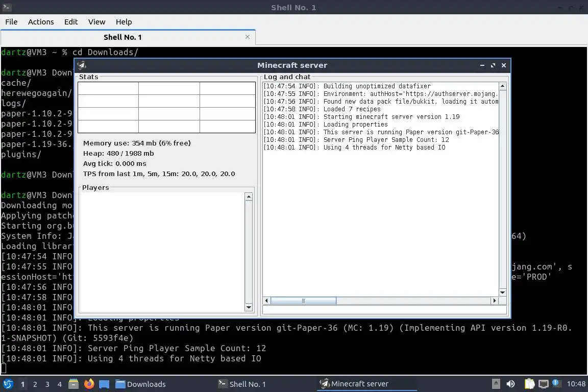
Task: Click the 'Heap: 480 / 1988 mb' text
Action: (x=118, y=154)
